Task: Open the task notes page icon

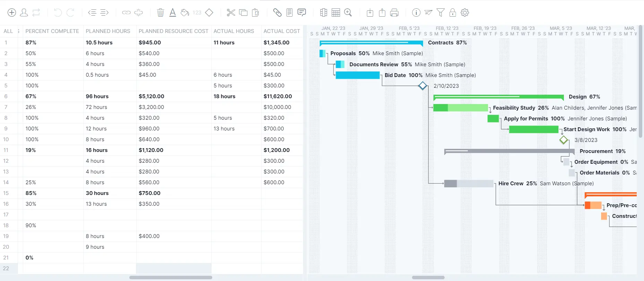Action: [290, 13]
